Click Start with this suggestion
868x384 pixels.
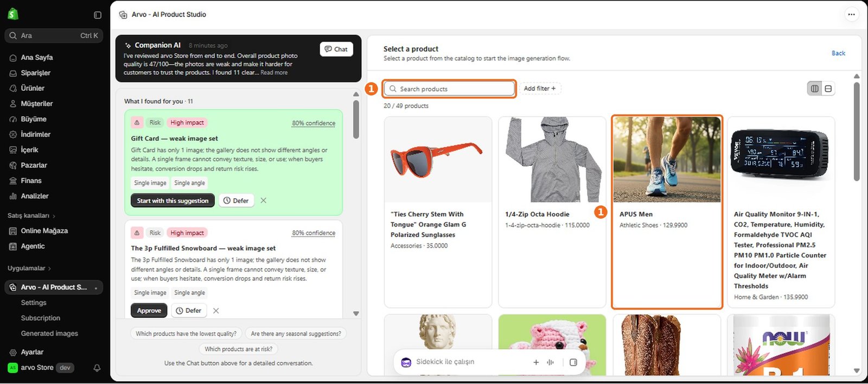(173, 201)
